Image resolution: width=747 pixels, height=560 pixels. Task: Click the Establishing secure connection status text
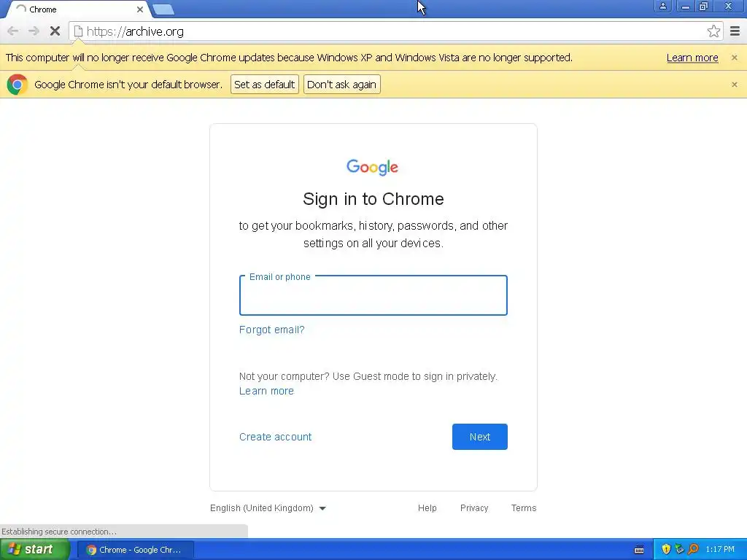(59, 532)
